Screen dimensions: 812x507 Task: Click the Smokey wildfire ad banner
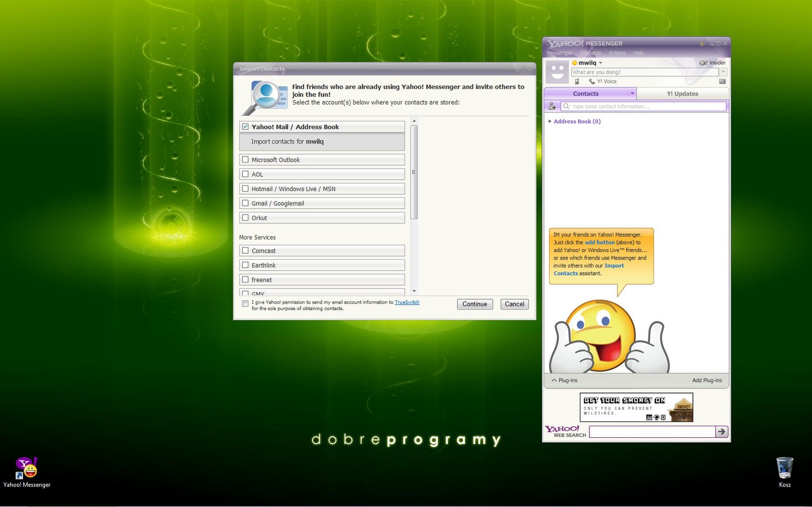[x=636, y=407]
